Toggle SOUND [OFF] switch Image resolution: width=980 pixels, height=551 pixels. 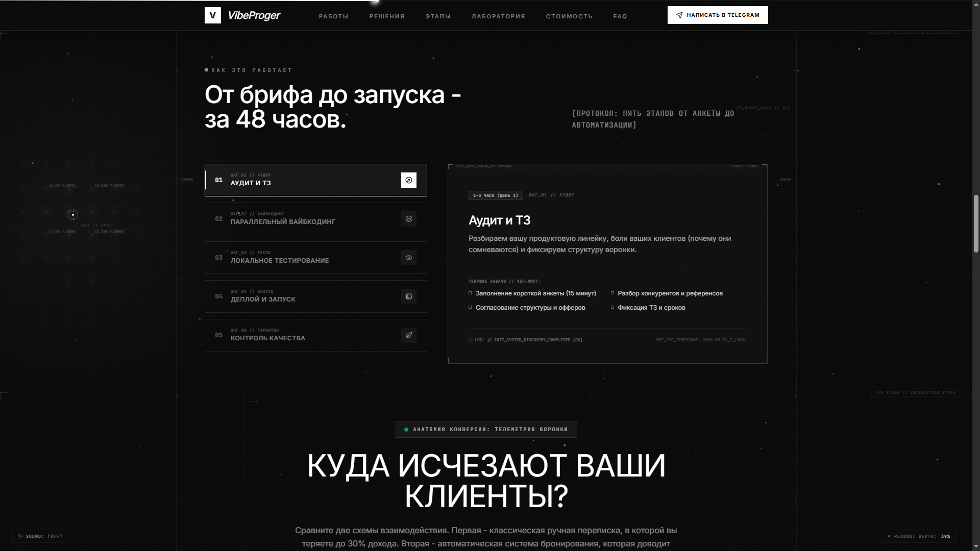pos(40,536)
